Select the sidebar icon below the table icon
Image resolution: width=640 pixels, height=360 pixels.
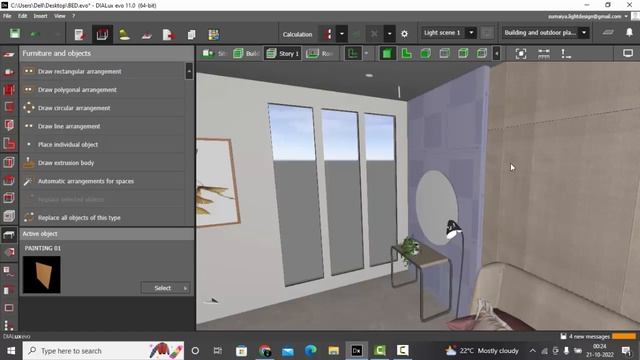click(x=9, y=252)
